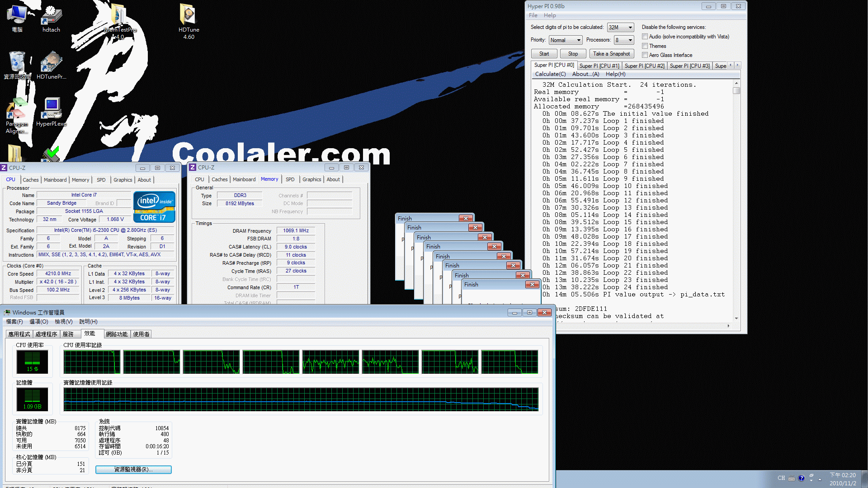Image resolution: width=868 pixels, height=488 pixels.
Task: Open the hdtach desktop shortcut
Action: (x=51, y=18)
